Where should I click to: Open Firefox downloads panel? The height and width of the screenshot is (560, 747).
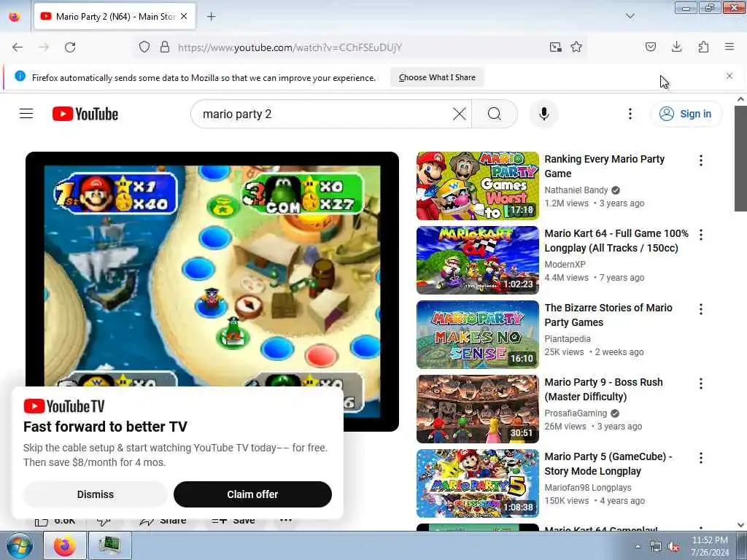tap(676, 47)
